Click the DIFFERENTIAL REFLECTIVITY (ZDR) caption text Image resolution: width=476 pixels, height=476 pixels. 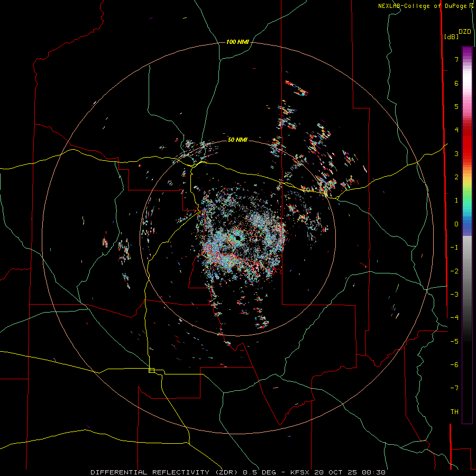[165, 472]
